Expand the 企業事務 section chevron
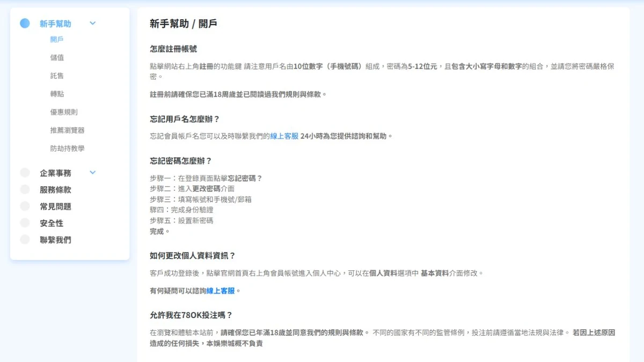The width and height of the screenshot is (644, 362). [92, 173]
